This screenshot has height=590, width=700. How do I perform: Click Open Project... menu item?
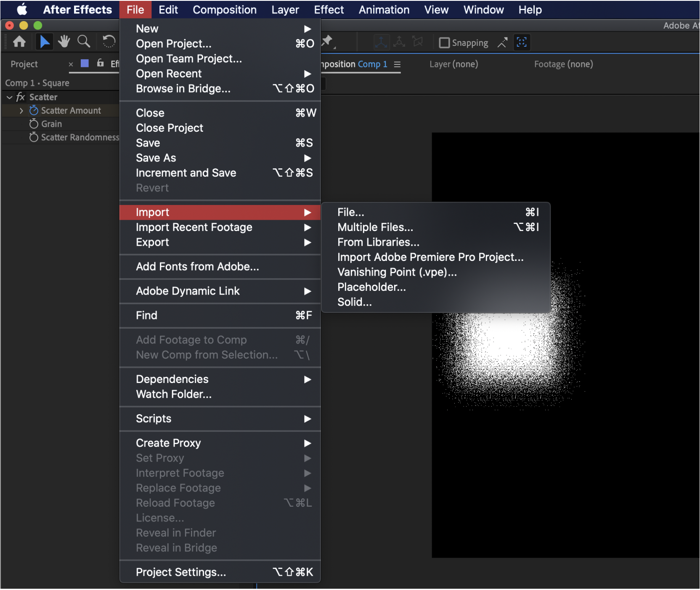tap(220, 44)
